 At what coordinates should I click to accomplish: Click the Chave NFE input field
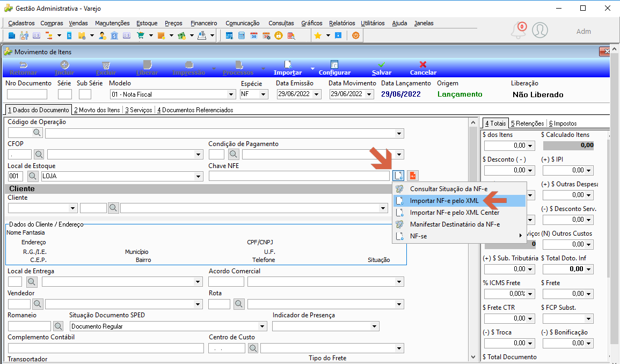click(300, 176)
